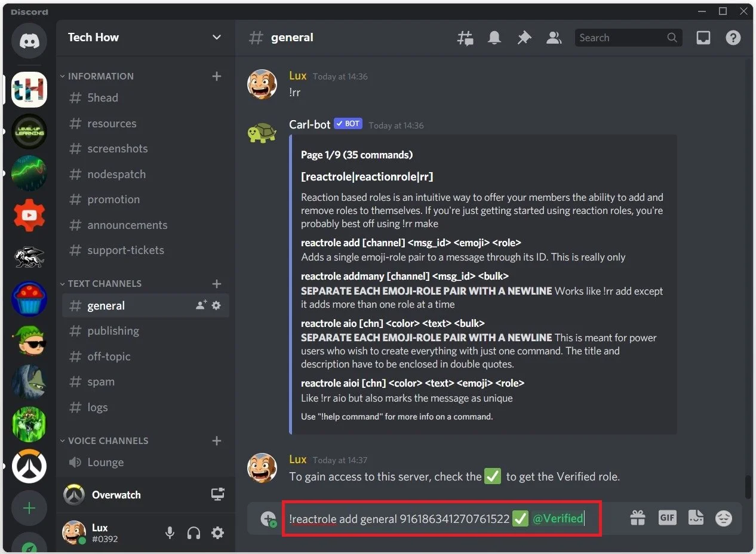Viewport: 756px width, 554px height.
Task: Open the logs channel
Action: [145, 408]
